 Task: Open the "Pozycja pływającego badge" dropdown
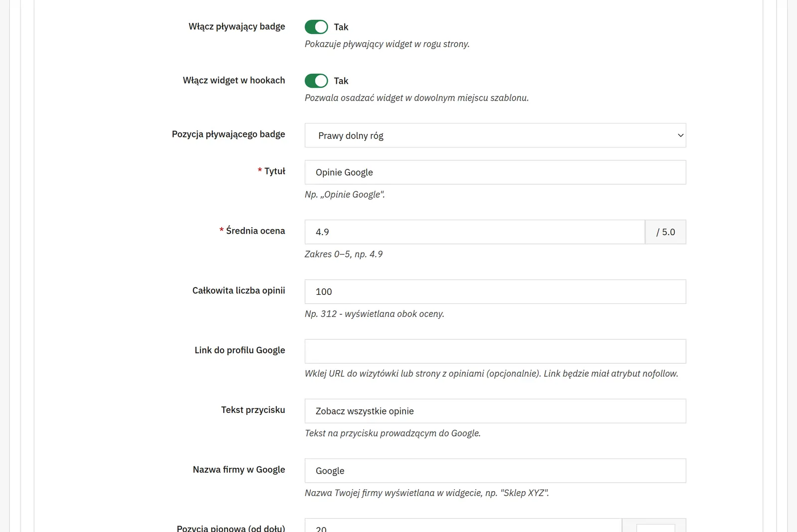click(495, 135)
